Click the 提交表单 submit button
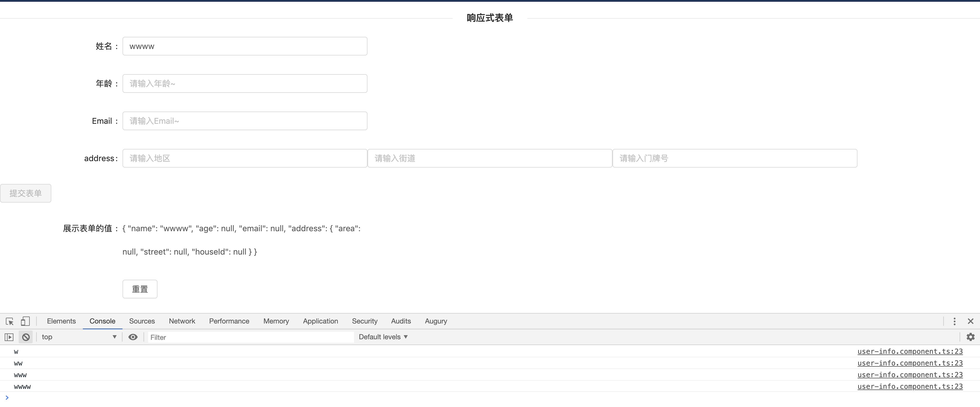Viewport: 980px width, 407px height. coord(25,193)
